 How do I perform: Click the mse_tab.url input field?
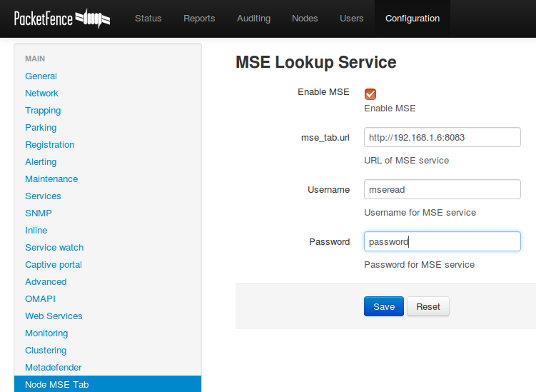443,137
